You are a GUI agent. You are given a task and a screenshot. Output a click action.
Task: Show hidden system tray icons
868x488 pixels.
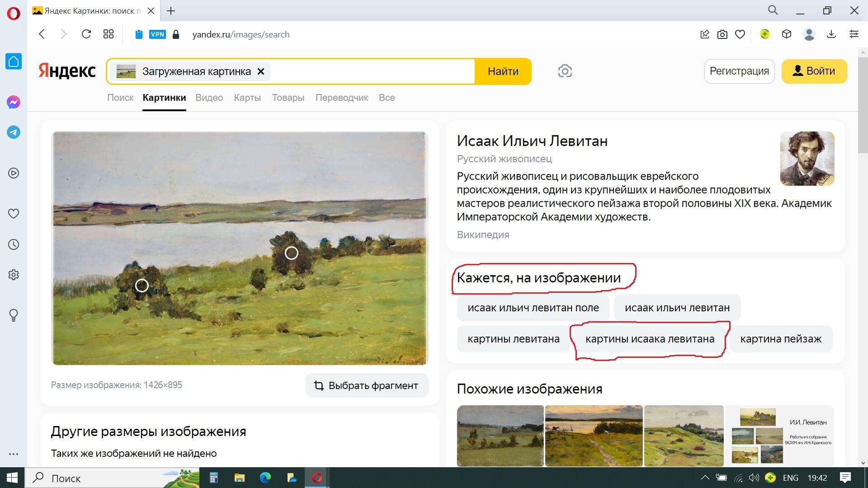pyautogui.click(x=705, y=478)
